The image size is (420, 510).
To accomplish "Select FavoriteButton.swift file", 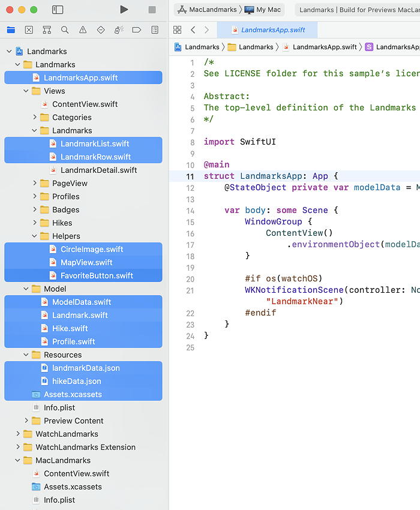I will (83, 275).
